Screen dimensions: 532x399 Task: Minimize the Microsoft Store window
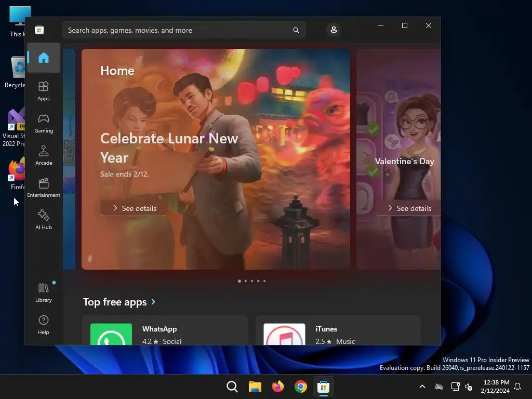pos(381,25)
